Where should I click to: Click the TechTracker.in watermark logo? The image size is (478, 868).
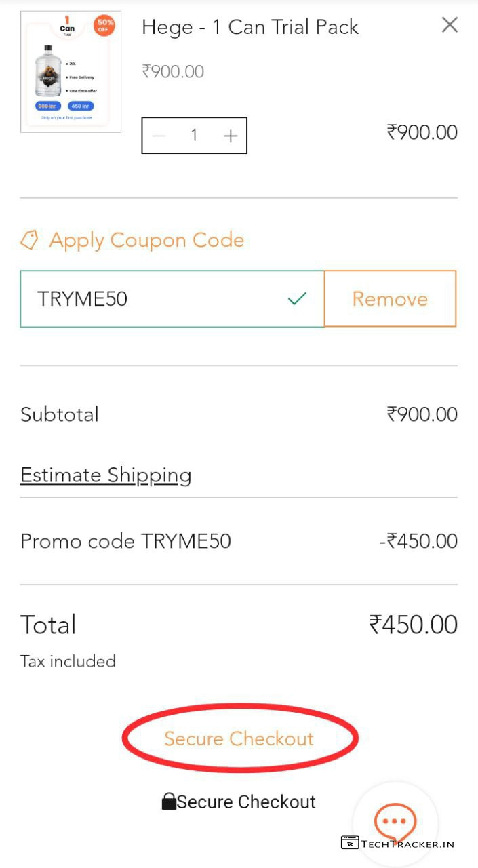[397, 844]
